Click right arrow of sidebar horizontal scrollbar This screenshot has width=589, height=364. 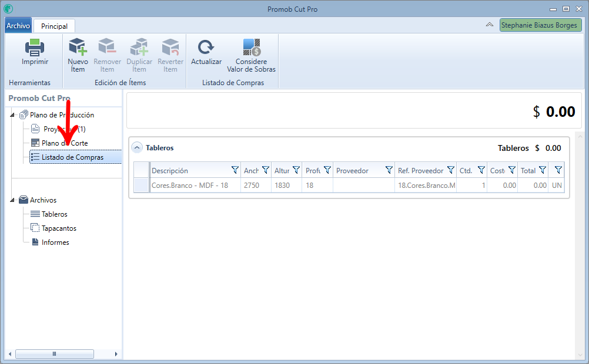pyautogui.click(x=116, y=354)
